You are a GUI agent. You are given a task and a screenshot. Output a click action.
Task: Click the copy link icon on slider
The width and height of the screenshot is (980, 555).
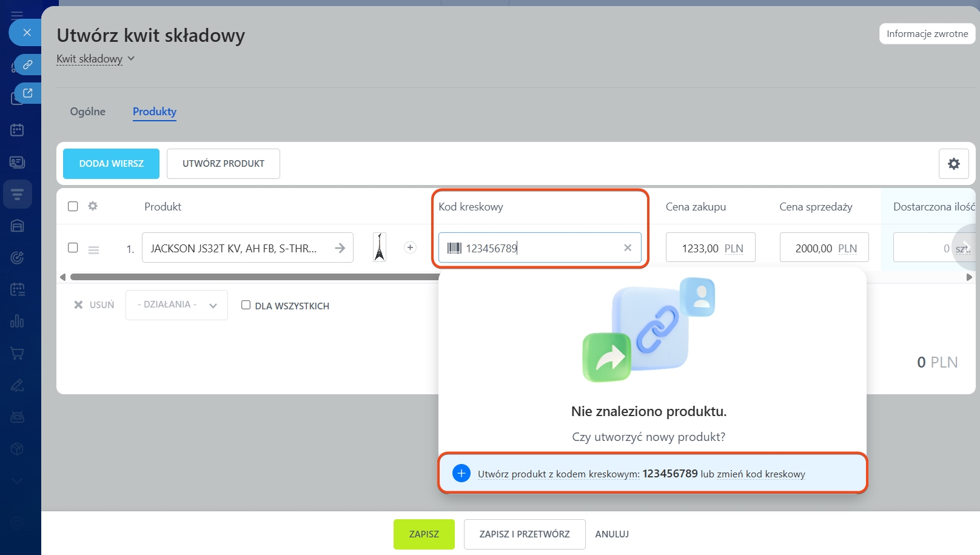pos(28,64)
